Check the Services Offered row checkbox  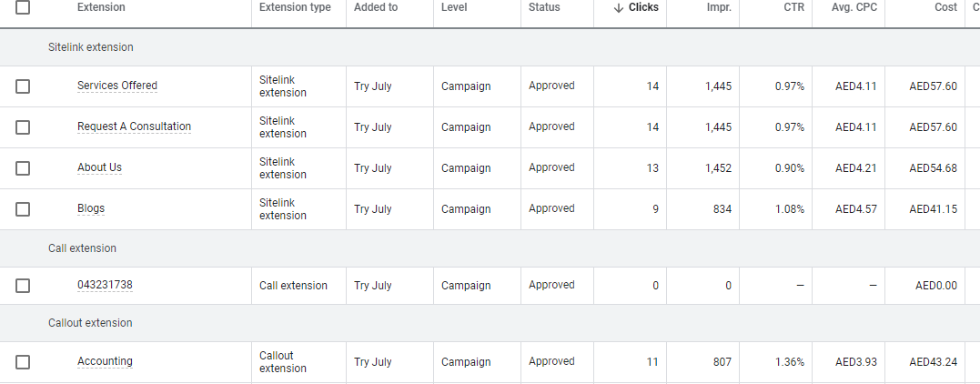[x=23, y=86]
